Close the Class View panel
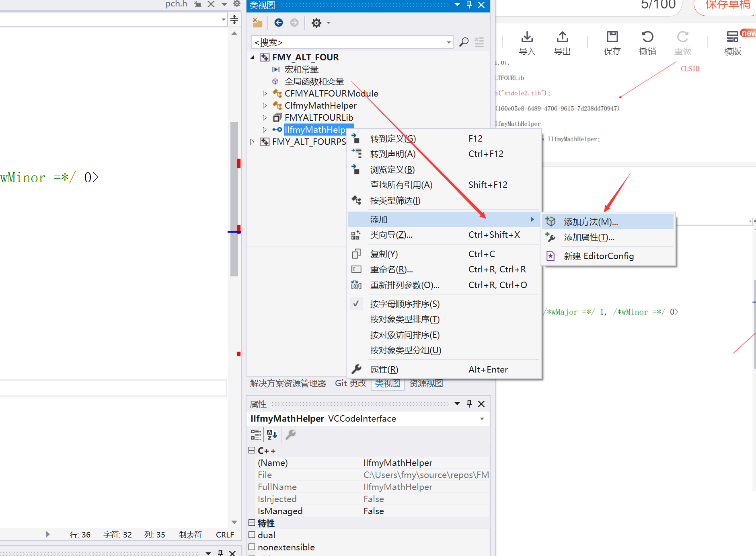The width and height of the screenshot is (756, 556). [x=481, y=5]
